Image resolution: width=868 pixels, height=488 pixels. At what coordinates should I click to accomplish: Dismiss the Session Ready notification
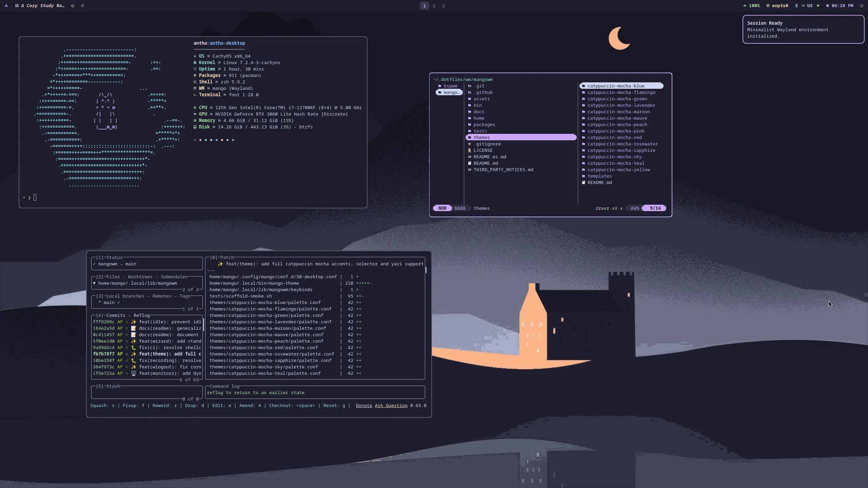coord(803,29)
